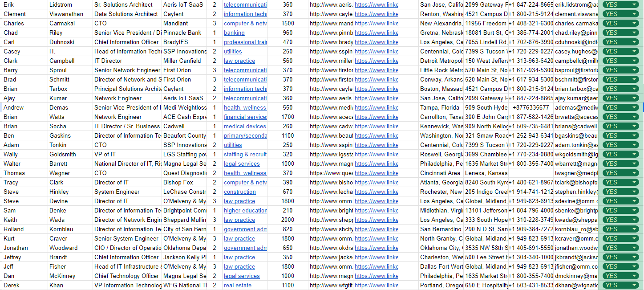Click the "Quest Diagnostic" cell
The height and width of the screenshot is (290, 644).
click(184, 173)
